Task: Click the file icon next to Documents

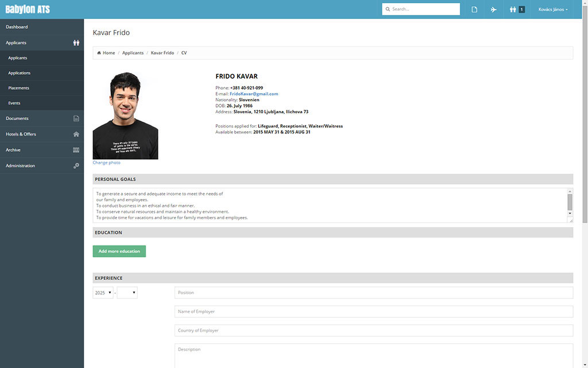Action: pos(76,118)
